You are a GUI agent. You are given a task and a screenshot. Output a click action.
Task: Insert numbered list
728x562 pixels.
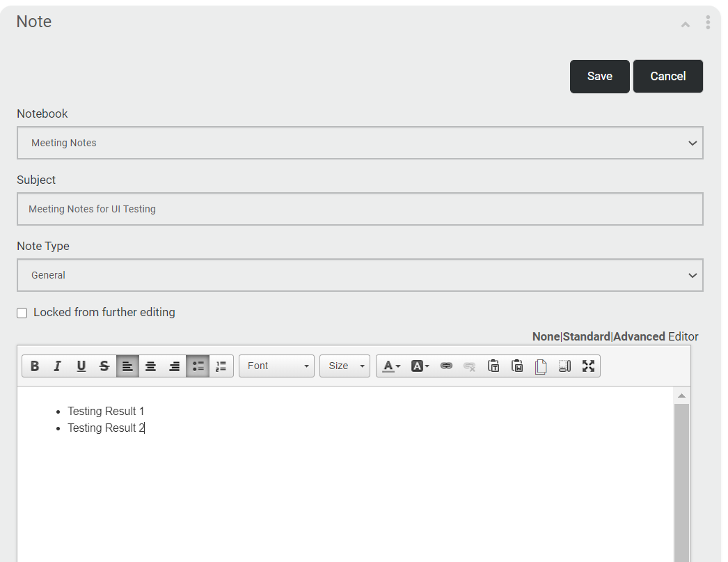click(x=221, y=366)
